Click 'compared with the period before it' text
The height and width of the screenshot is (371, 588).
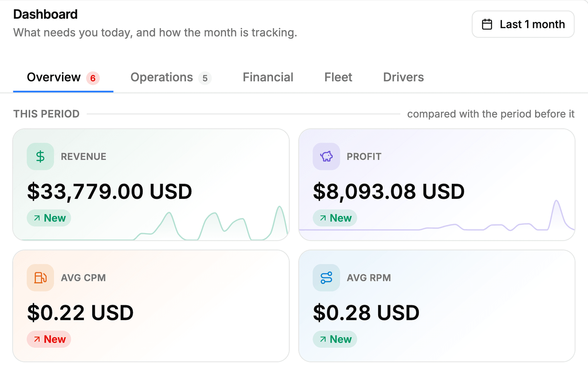491,114
